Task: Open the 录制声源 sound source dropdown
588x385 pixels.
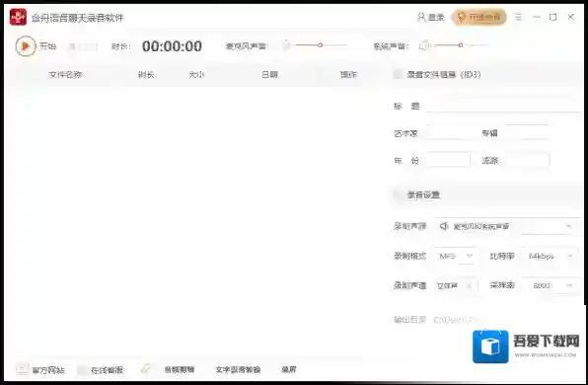Action: click(x=507, y=226)
